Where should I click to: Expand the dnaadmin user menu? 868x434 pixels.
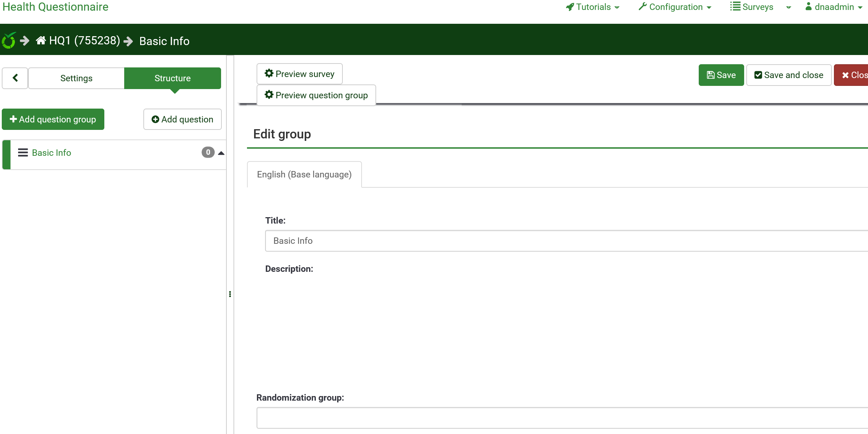(834, 7)
